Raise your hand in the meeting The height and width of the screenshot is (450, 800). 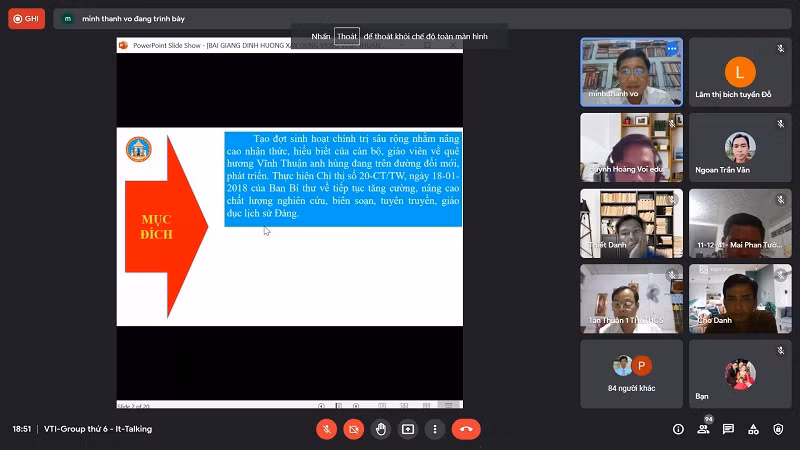click(380, 429)
